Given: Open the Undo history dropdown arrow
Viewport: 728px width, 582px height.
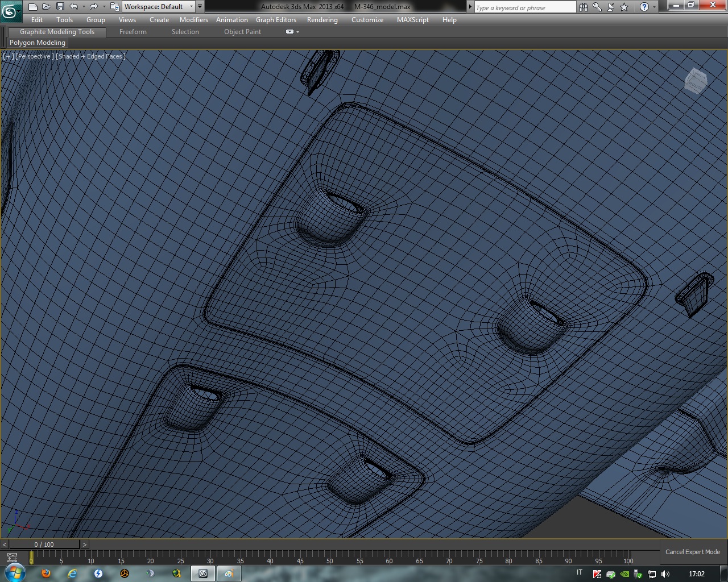Looking at the screenshot, I should pyautogui.click(x=84, y=7).
